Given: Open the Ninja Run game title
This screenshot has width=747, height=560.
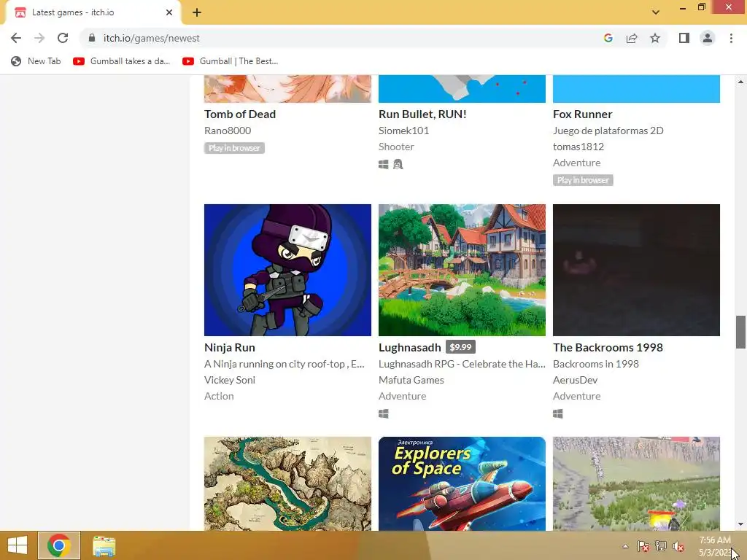Looking at the screenshot, I should [x=230, y=348].
